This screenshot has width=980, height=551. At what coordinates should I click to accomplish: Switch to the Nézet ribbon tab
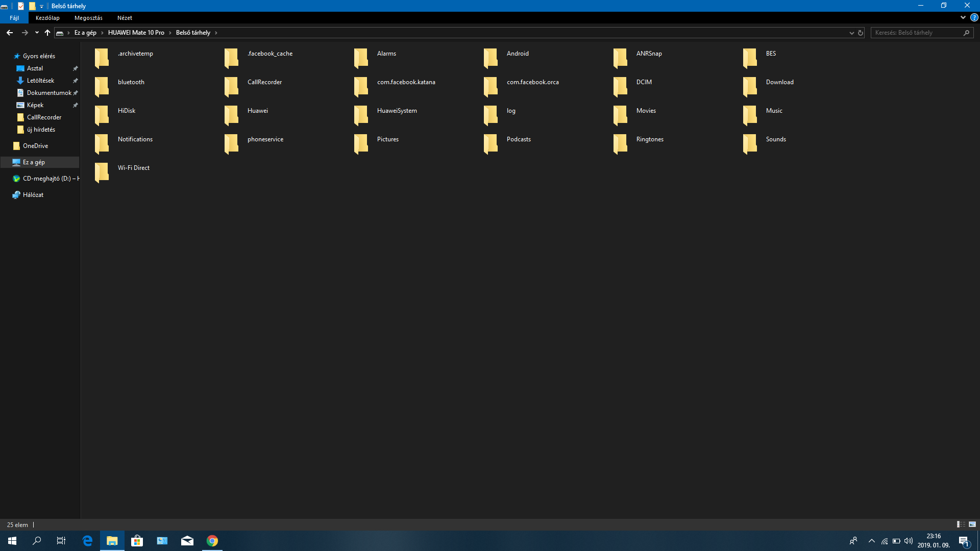pyautogui.click(x=125, y=18)
